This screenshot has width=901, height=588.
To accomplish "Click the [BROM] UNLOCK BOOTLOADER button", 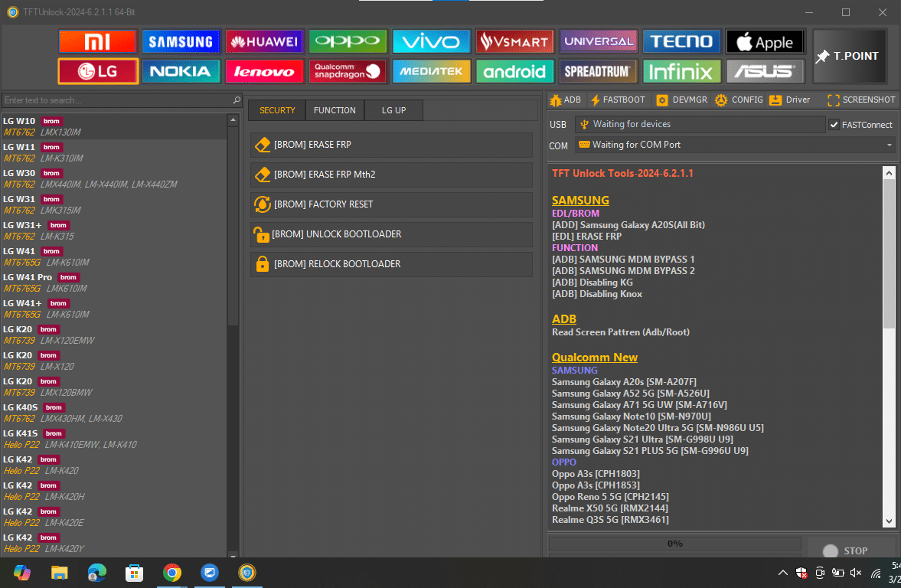I will pyautogui.click(x=391, y=234).
